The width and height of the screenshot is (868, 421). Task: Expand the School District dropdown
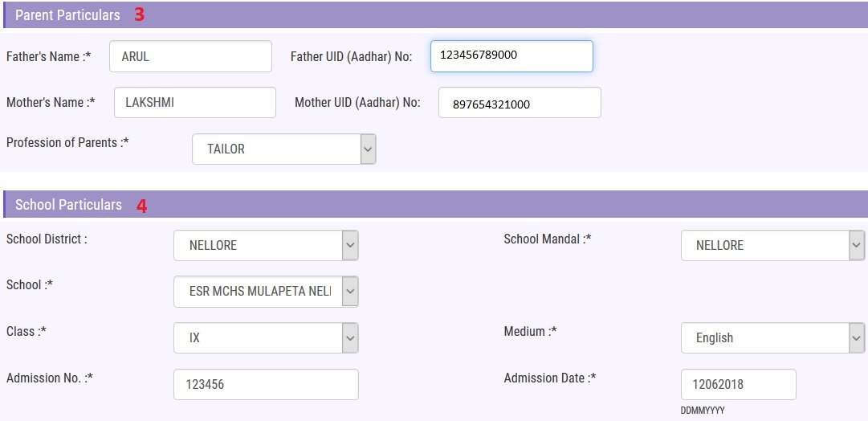(x=266, y=245)
